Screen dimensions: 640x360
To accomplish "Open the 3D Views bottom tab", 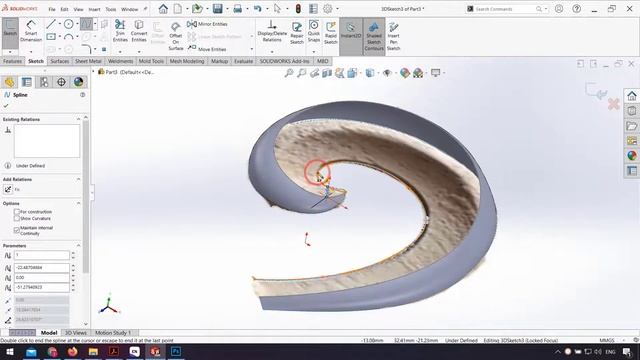I will (76, 333).
